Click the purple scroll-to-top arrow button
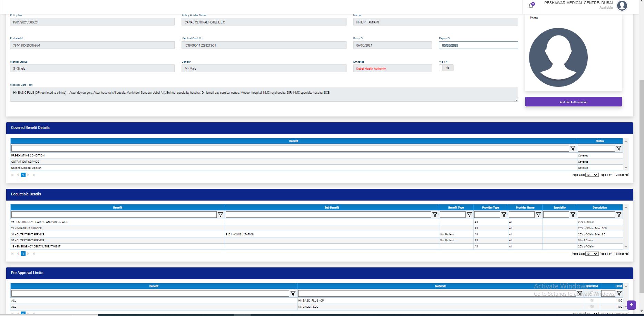 [631, 305]
